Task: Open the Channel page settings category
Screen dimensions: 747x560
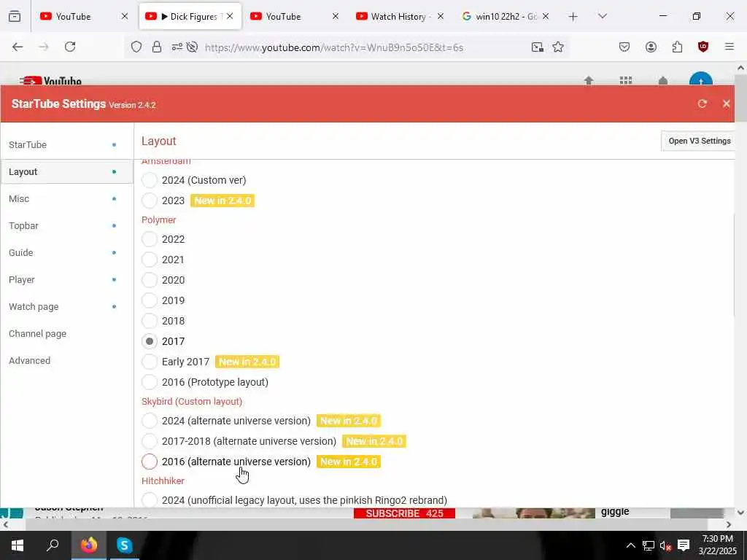Action: point(66,334)
